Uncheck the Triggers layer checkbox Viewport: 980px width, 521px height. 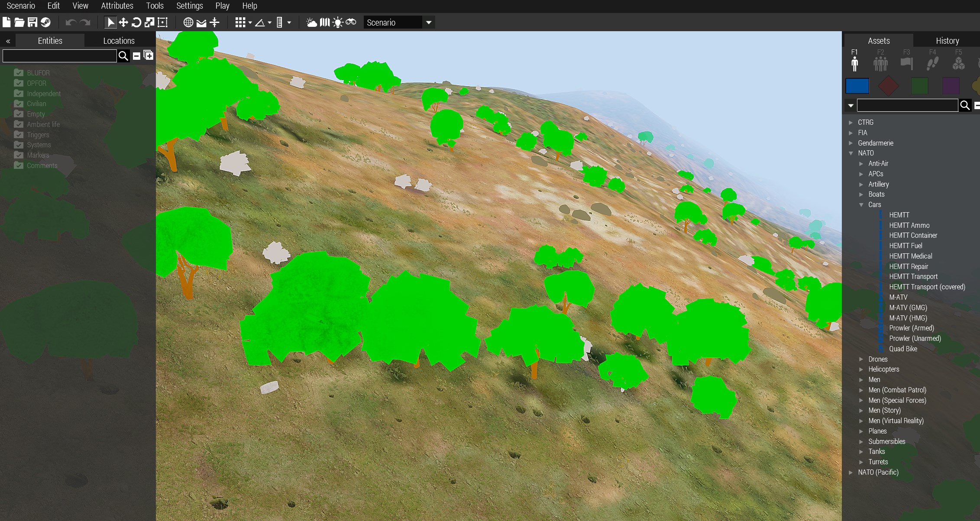pyautogui.click(x=19, y=135)
